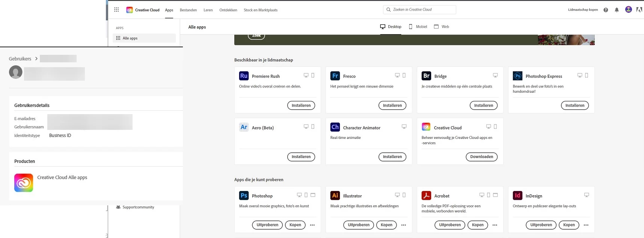This screenshot has width=644, height=238.
Task: Try Illustrator with Uitproberen
Action: point(359,225)
